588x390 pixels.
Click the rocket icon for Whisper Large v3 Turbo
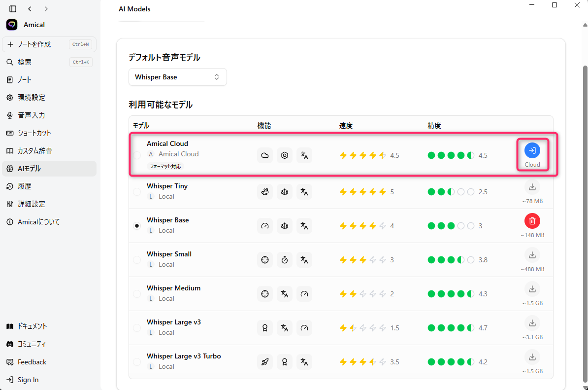[265, 362]
